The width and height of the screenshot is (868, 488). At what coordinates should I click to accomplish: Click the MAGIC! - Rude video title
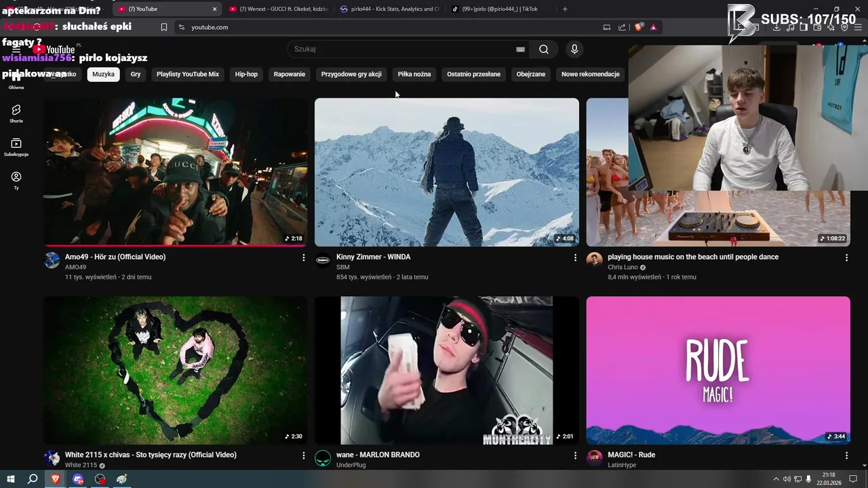tap(631, 455)
